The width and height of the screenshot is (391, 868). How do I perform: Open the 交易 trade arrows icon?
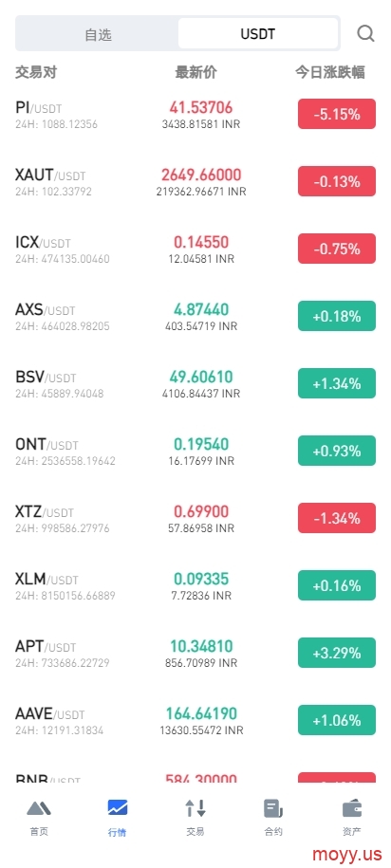coord(195,808)
